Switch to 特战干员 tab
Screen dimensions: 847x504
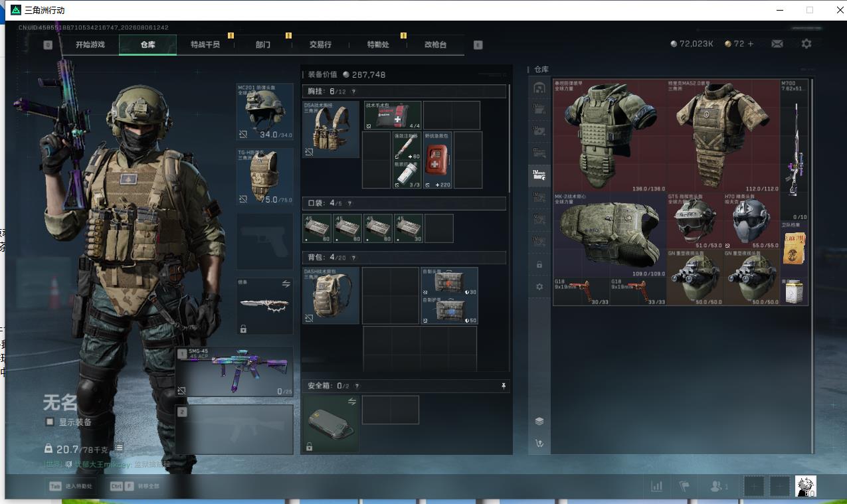(205, 44)
